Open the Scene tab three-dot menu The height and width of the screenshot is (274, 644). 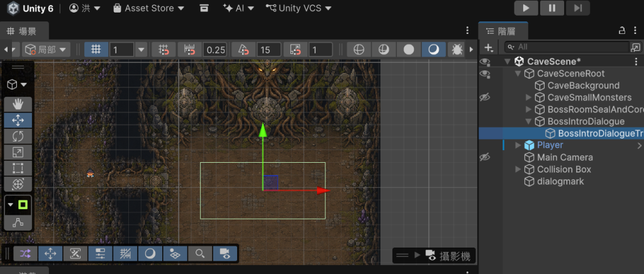coord(467,30)
